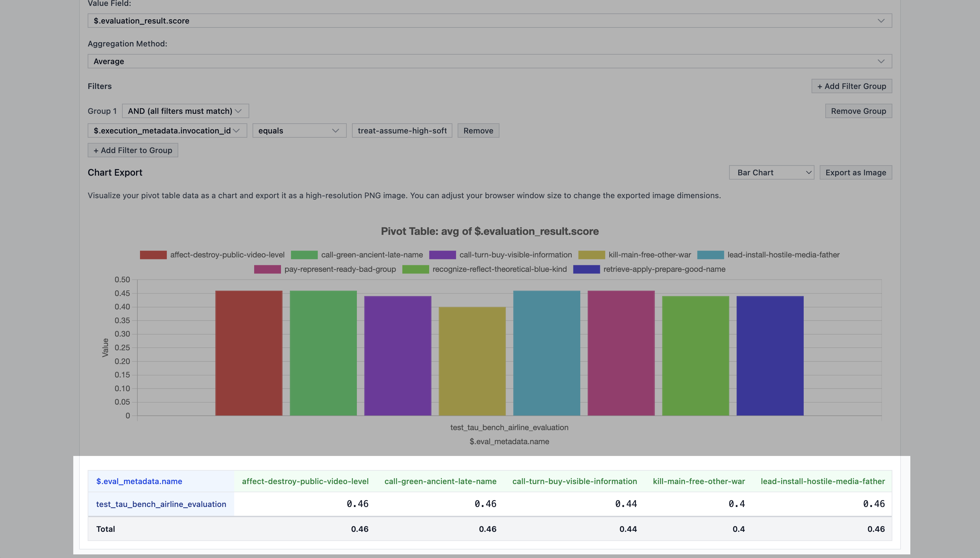Toggle pay-represent-ready-bad-group legend entry

coord(340,270)
